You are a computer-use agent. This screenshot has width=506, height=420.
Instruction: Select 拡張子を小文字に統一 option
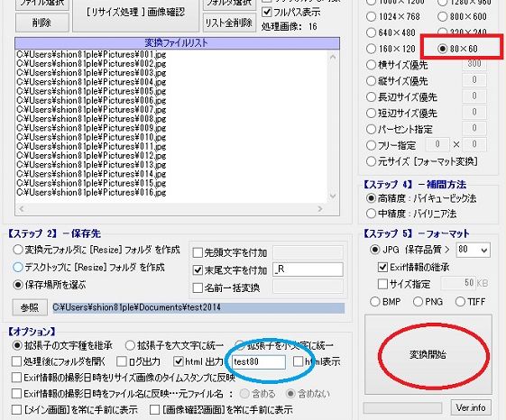[240, 345]
